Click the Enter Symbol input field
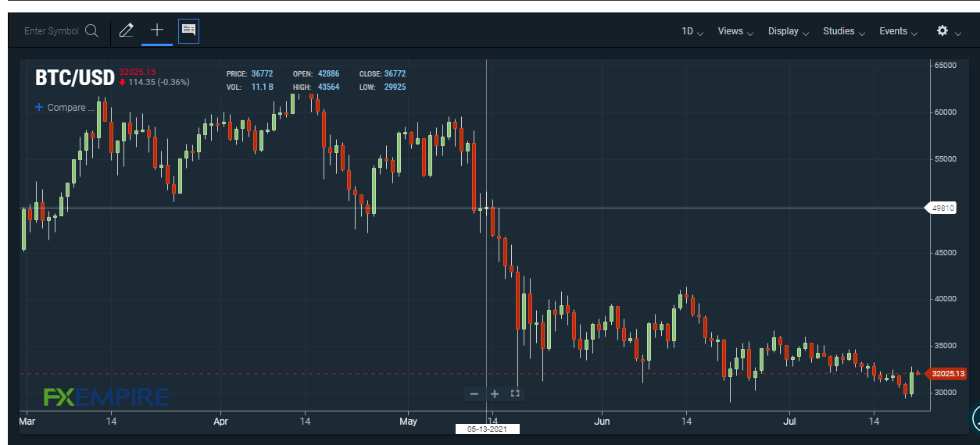The width and height of the screenshot is (980, 445). (x=52, y=31)
